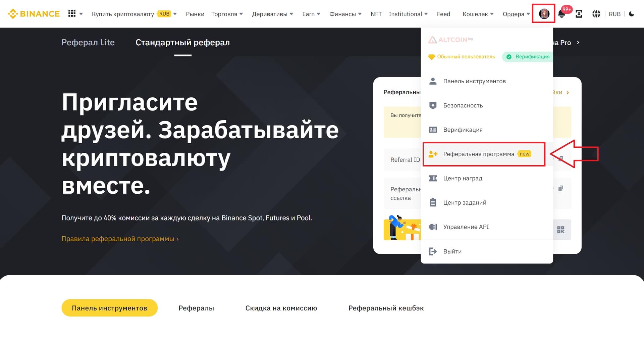Click the Выйти logout icon

(x=433, y=251)
